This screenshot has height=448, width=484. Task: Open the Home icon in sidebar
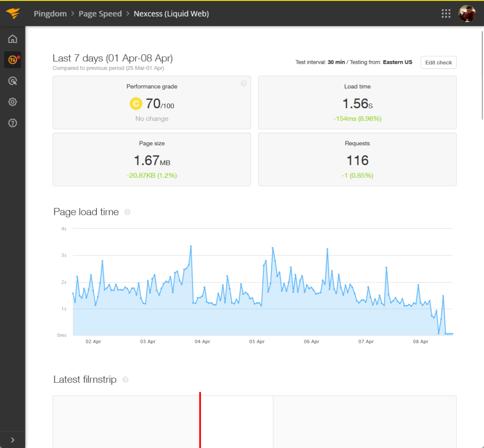(x=13, y=39)
